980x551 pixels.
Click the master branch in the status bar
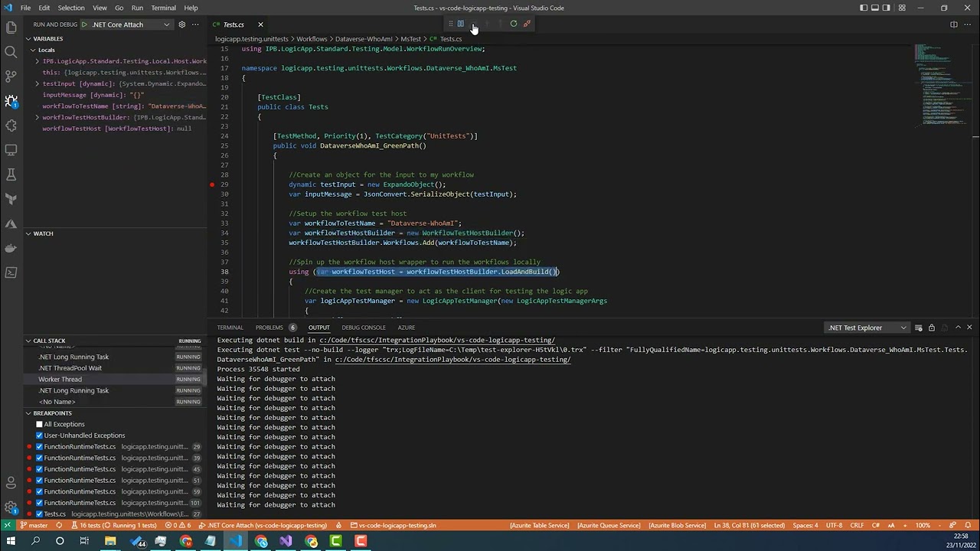(34, 526)
